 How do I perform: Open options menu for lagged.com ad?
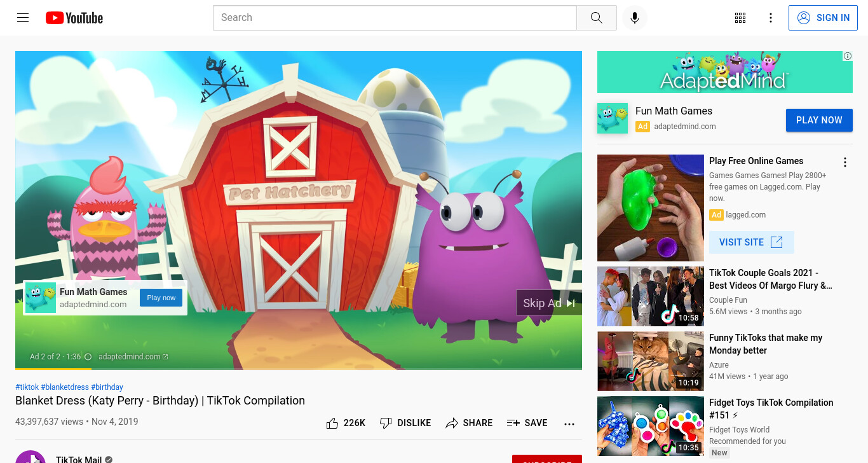pyautogui.click(x=845, y=162)
